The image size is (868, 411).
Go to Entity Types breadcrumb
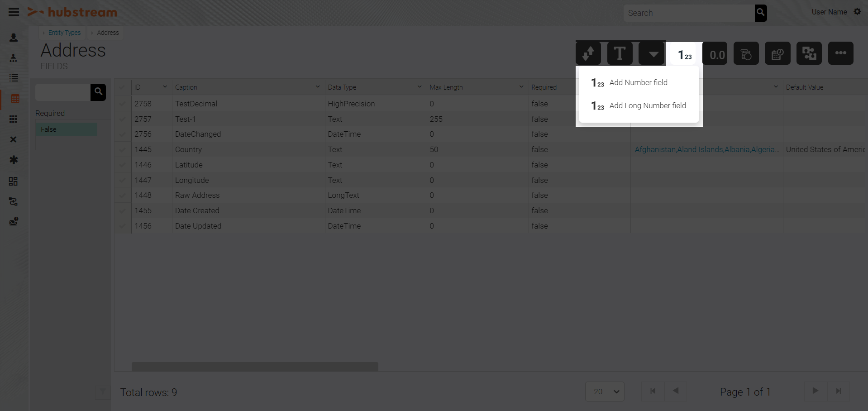pos(64,33)
